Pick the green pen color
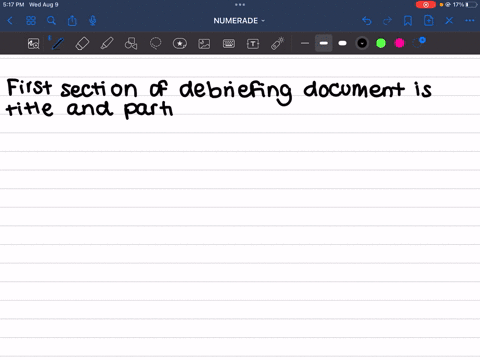The width and height of the screenshot is (480, 360). [381, 43]
